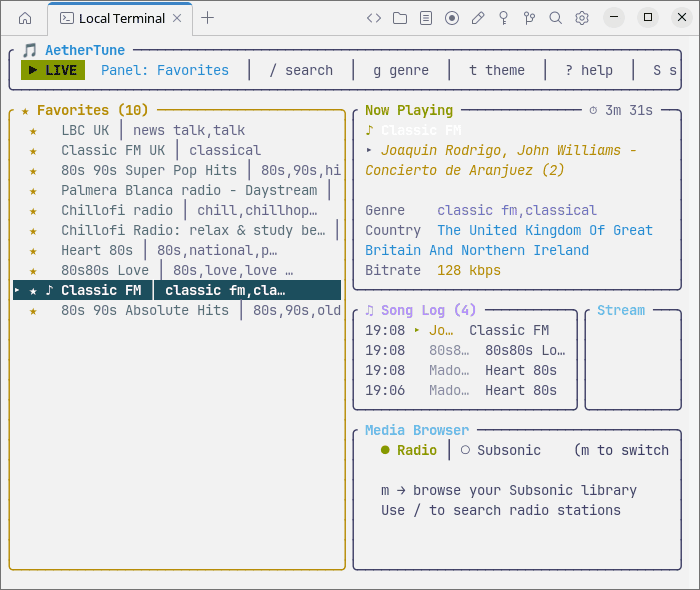Select LBC UK station
Image resolution: width=700 pixels, height=590 pixels.
coord(179,130)
